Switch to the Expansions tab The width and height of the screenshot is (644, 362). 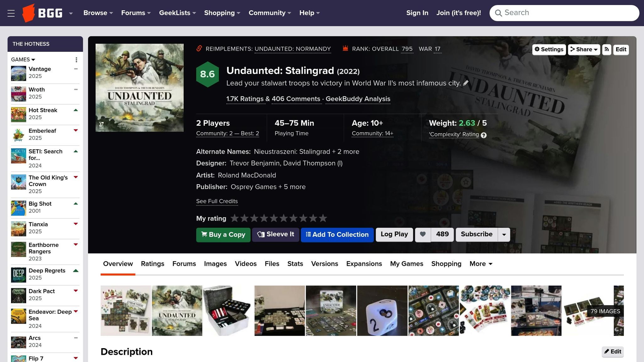(x=364, y=264)
